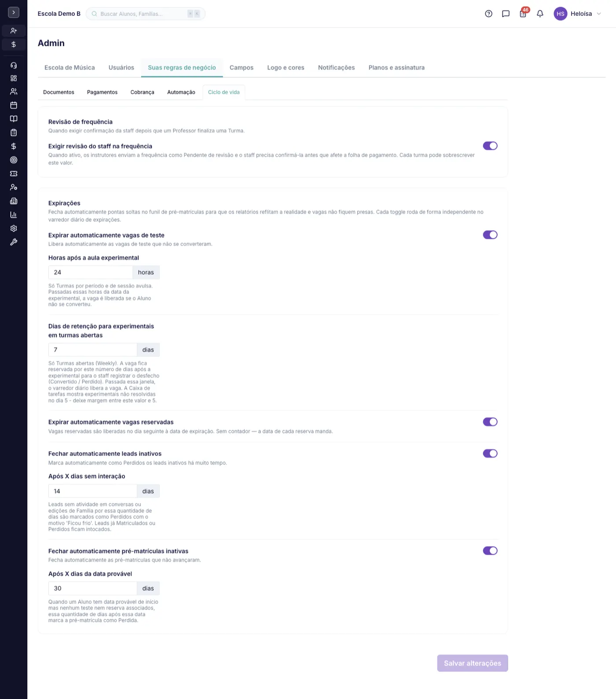This screenshot has height=699, width=616.
Task: Open the open-book icon
Action: pyautogui.click(x=14, y=119)
